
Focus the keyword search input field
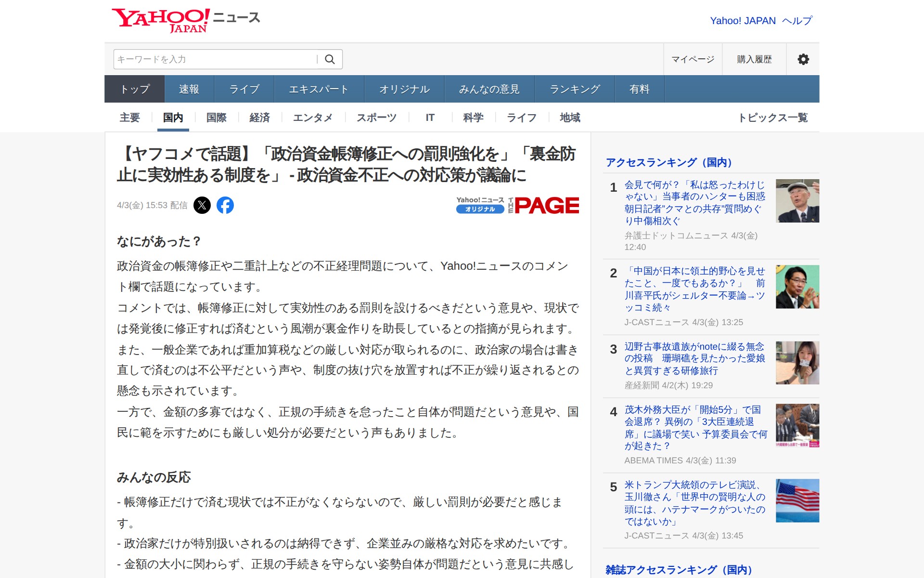click(x=215, y=59)
